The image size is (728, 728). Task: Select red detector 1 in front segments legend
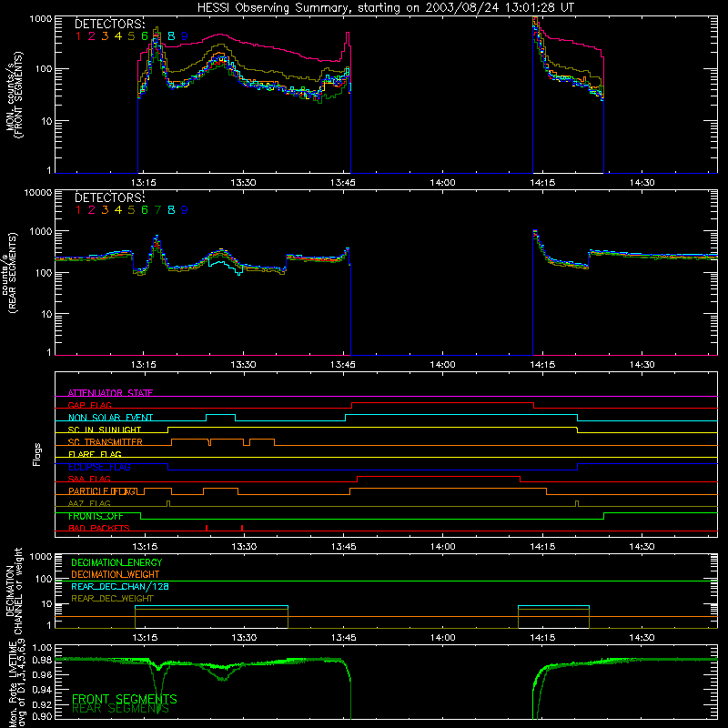pyautogui.click(x=78, y=36)
